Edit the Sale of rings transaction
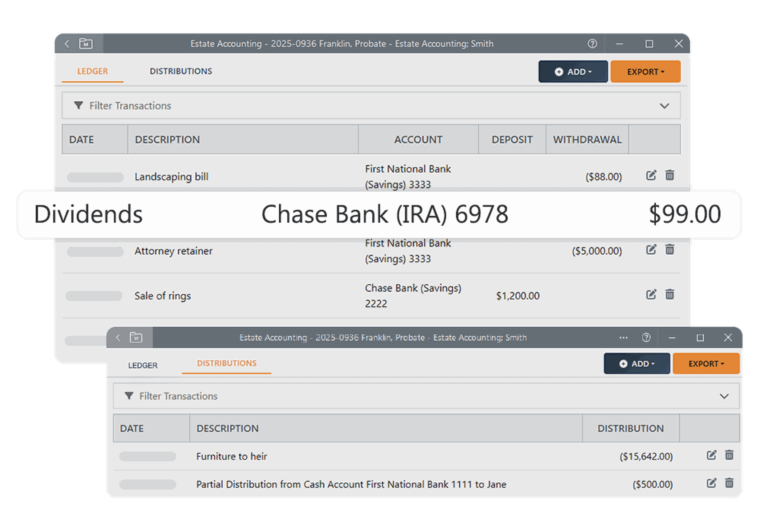 651,294
